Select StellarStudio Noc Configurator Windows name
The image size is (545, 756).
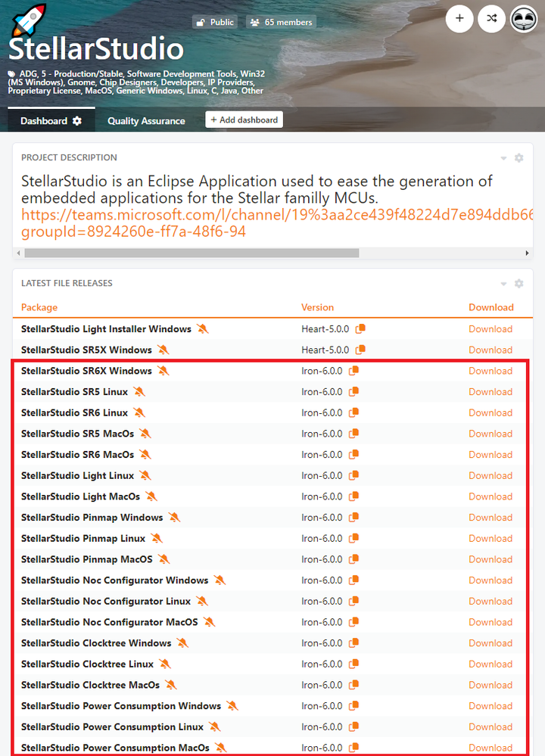tap(115, 580)
